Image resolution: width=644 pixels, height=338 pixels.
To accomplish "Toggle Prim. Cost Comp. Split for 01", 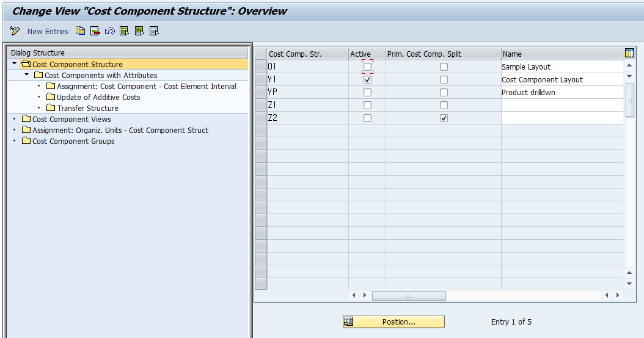I will 444,67.
